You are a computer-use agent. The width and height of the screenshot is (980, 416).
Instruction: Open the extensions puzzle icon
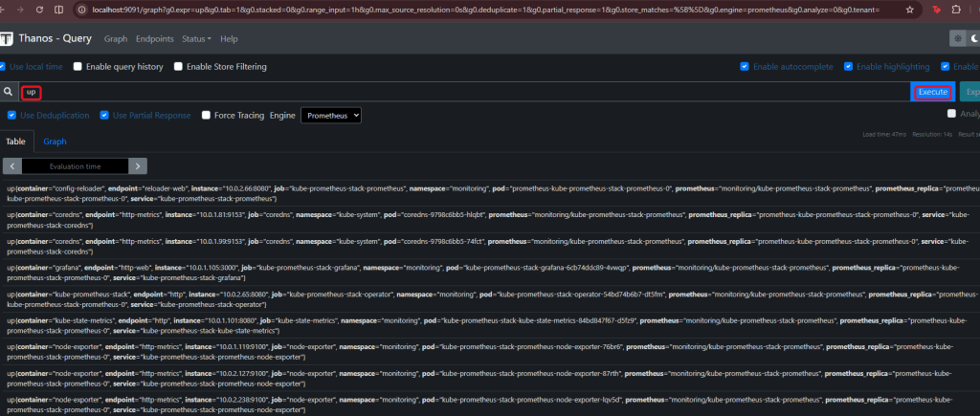[x=956, y=10]
